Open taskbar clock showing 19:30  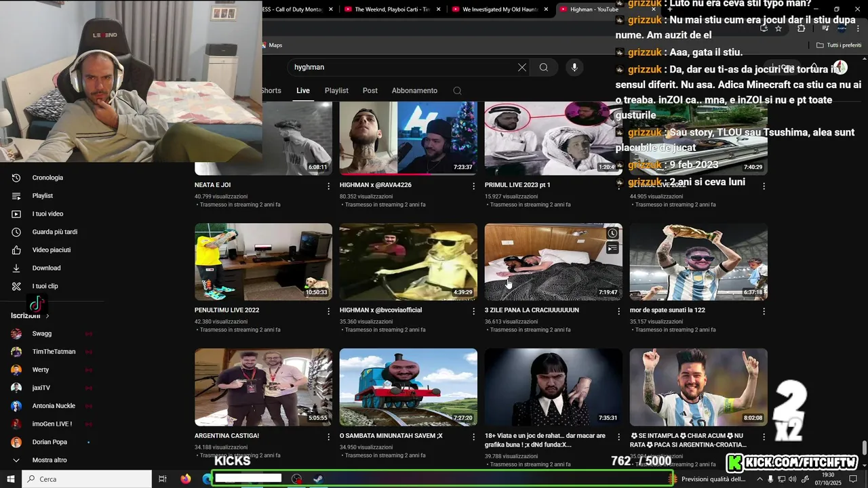[x=829, y=479]
